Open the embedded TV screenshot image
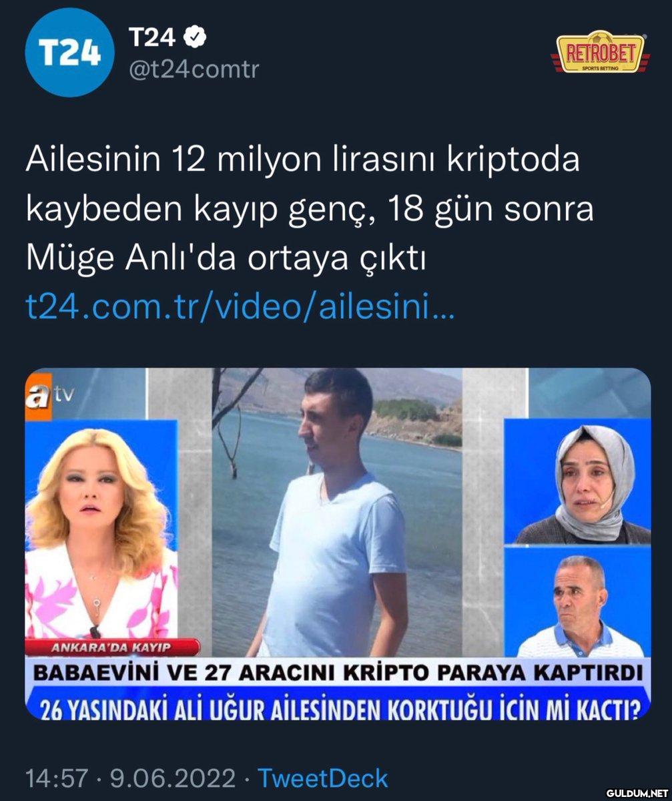Screen dimensions: 672x801 coord(338,544)
